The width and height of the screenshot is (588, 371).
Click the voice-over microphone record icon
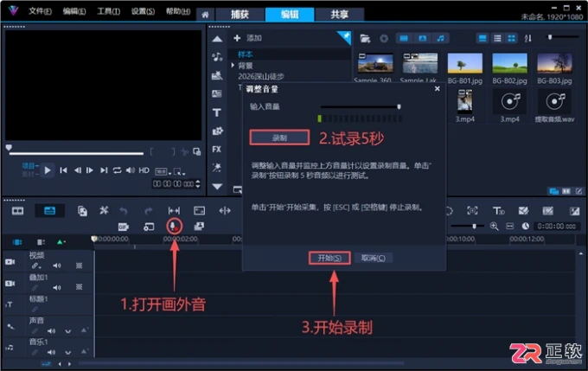(x=174, y=227)
